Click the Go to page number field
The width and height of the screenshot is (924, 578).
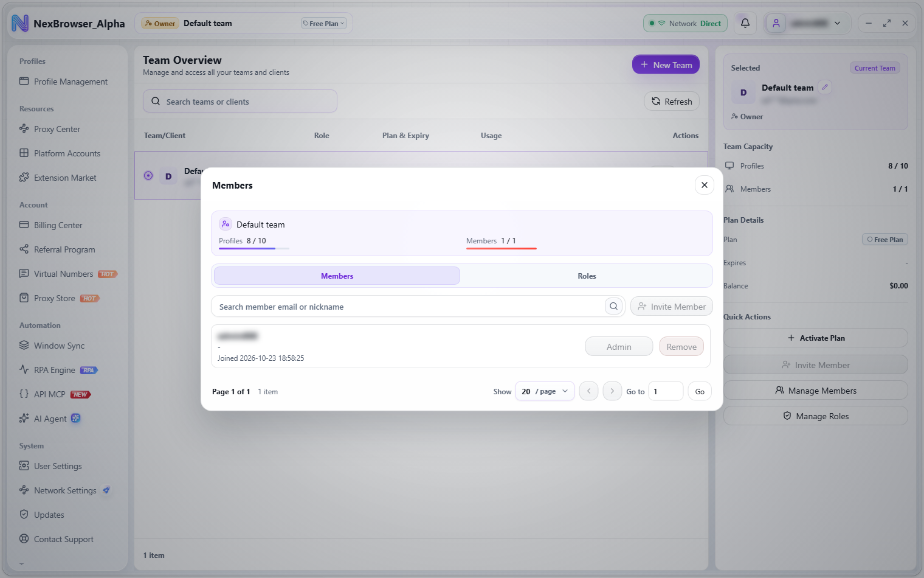point(666,391)
